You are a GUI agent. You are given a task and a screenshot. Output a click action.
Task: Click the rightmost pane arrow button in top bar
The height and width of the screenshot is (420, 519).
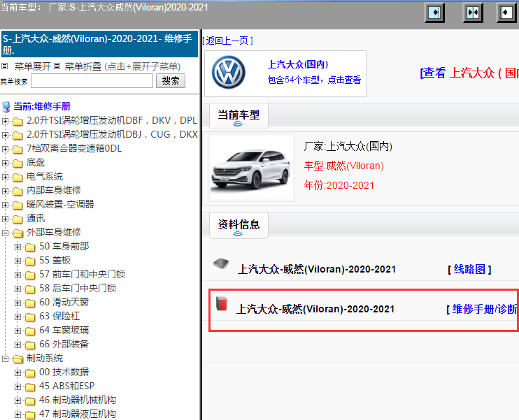[506, 13]
